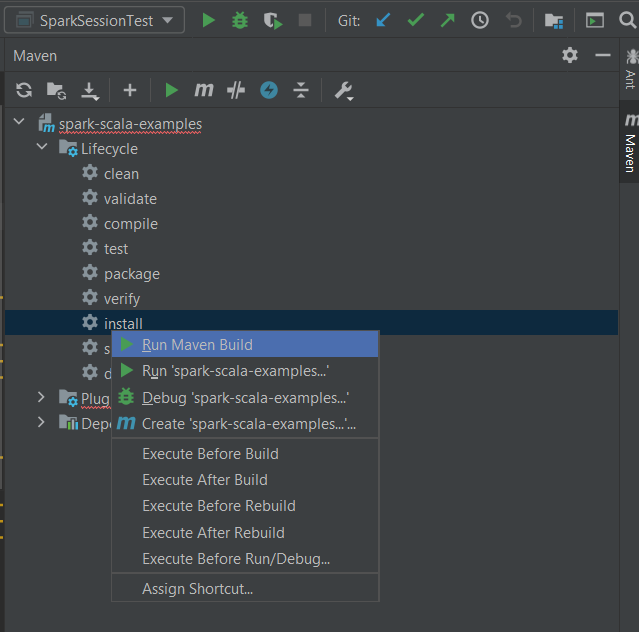Open the Run Anything icon
Screen dimensions: 639x633
(595, 20)
